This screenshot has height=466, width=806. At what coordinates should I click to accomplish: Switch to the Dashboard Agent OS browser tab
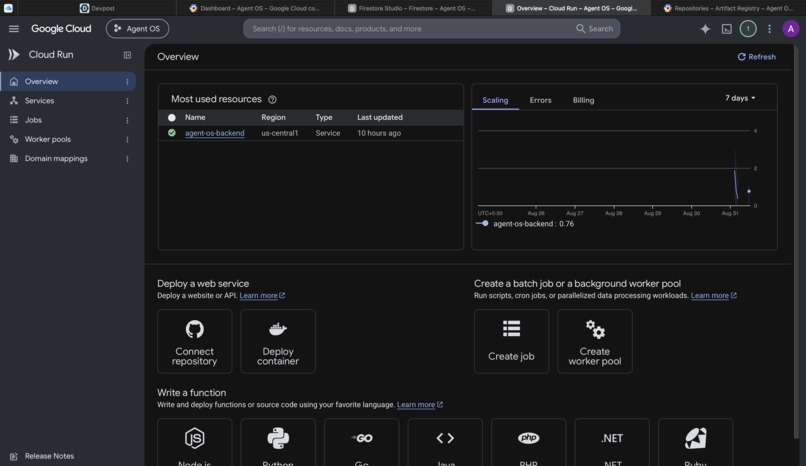click(x=255, y=8)
